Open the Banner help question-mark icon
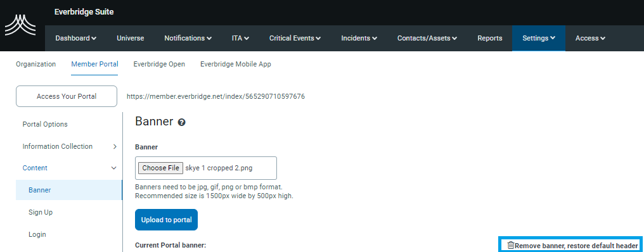The height and width of the screenshot is (252, 644). coord(181,122)
